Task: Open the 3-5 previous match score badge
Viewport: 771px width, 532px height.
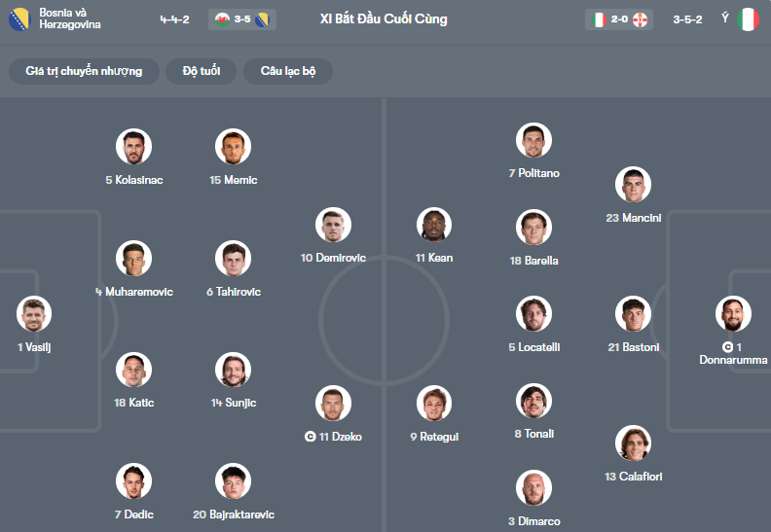Action: click(x=241, y=19)
